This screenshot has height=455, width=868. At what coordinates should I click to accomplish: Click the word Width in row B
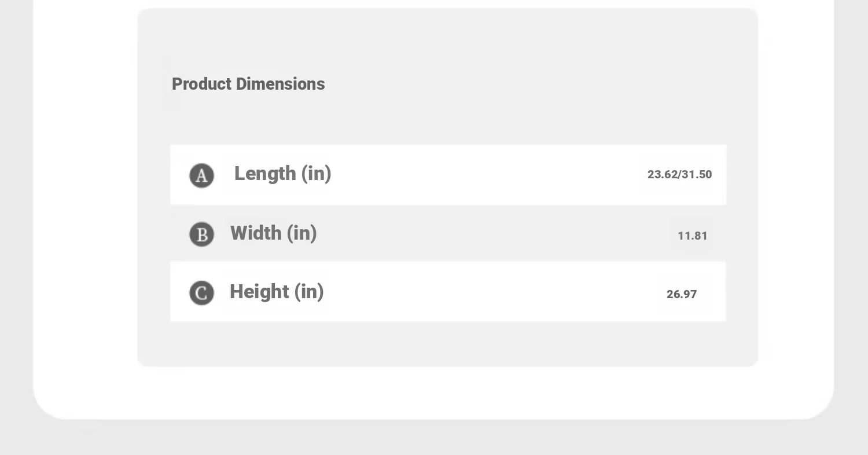point(256,233)
